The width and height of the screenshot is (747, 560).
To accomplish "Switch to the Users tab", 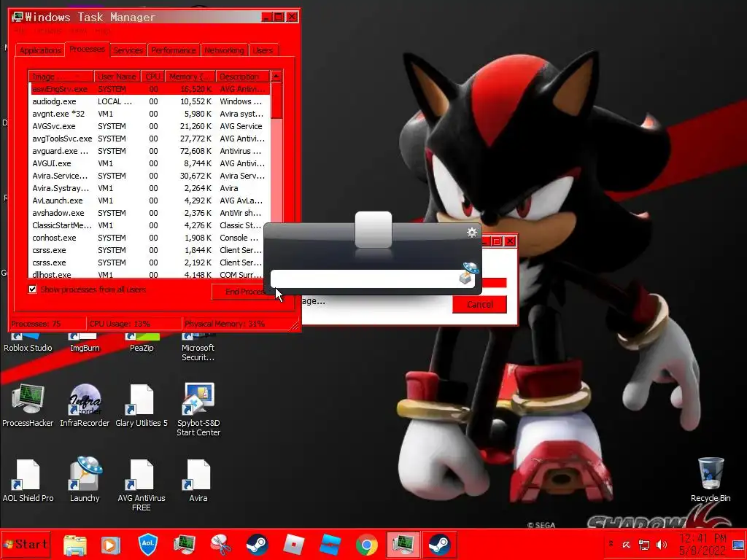I will (x=263, y=50).
